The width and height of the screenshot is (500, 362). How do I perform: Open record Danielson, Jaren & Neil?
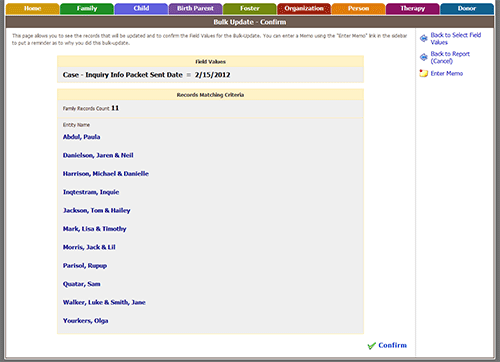click(98, 155)
